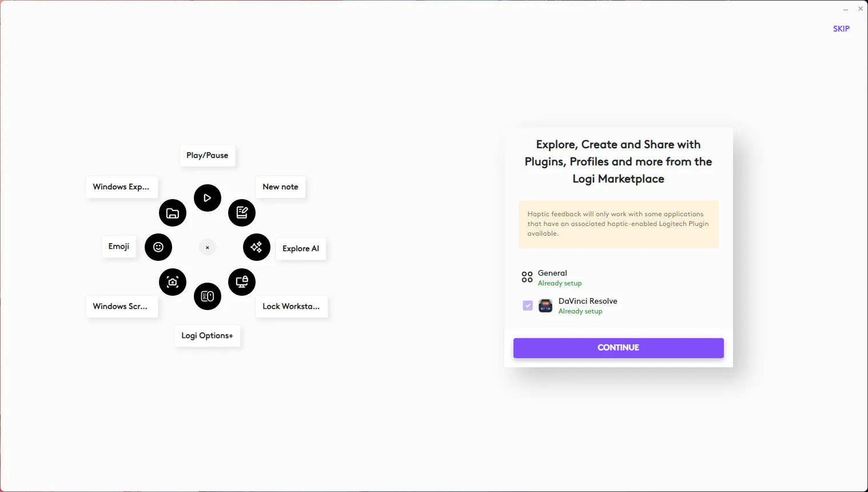This screenshot has width=868, height=492.
Task: Select the New note ring icon
Action: click(x=242, y=213)
